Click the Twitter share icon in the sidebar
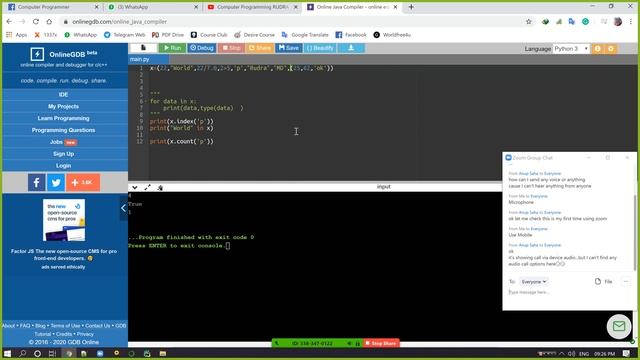This screenshot has width=640, height=360. pyautogui.click(x=56, y=182)
